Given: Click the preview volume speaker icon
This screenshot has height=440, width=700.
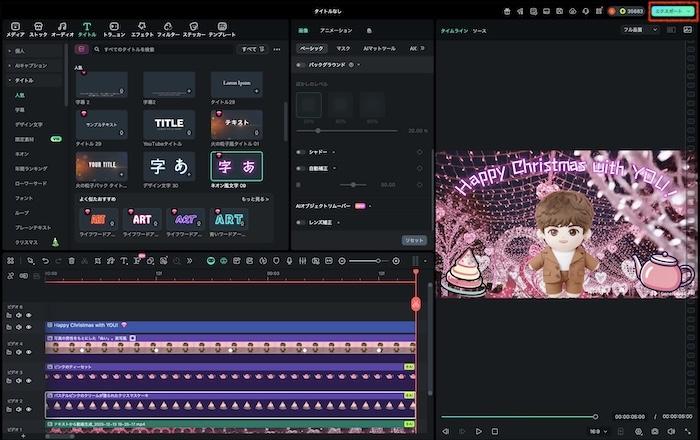Looking at the screenshot, I should (671, 432).
